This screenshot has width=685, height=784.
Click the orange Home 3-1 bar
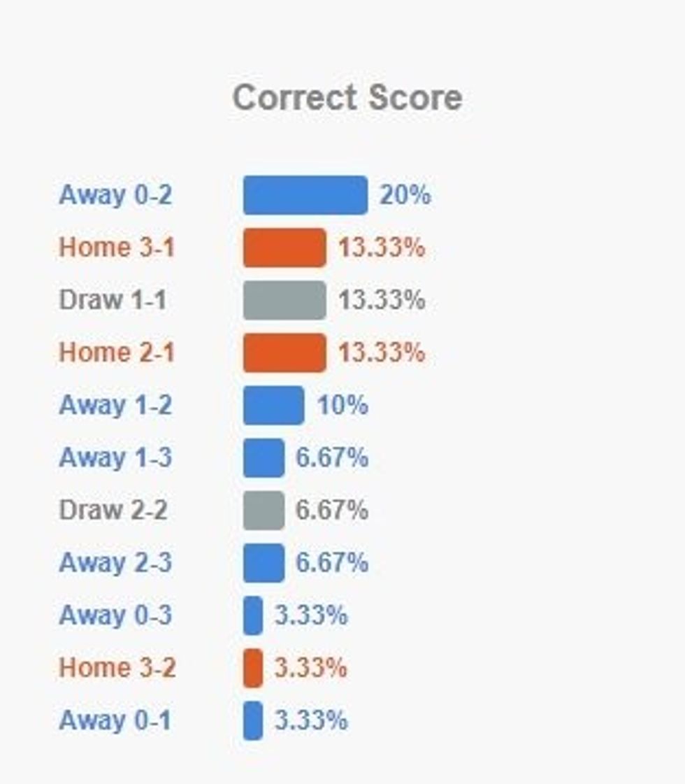284,248
